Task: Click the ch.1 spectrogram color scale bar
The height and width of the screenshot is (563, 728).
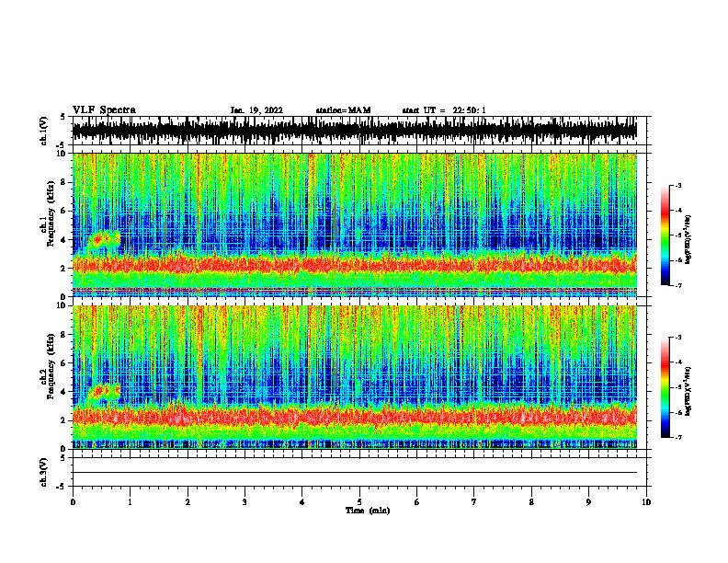Action: (665, 236)
